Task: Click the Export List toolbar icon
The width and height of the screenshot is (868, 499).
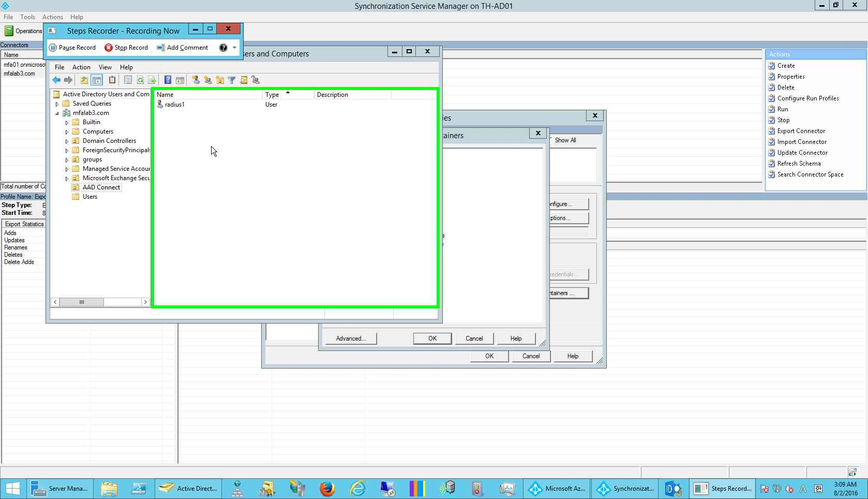Action: click(x=152, y=80)
